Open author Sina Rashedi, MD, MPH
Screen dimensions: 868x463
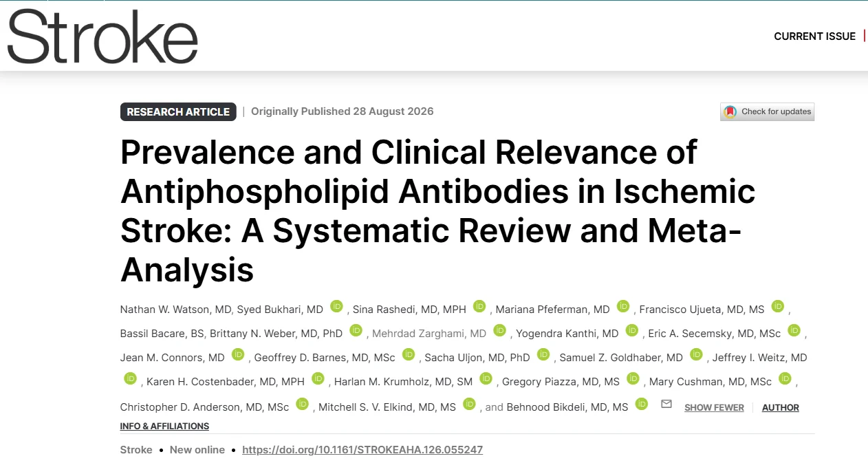(409, 310)
